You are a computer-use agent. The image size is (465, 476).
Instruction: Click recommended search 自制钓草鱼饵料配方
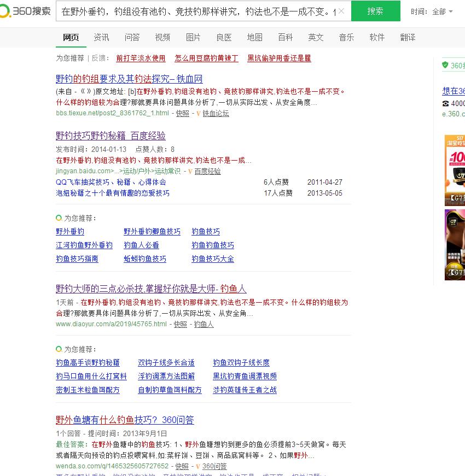[x=170, y=390]
